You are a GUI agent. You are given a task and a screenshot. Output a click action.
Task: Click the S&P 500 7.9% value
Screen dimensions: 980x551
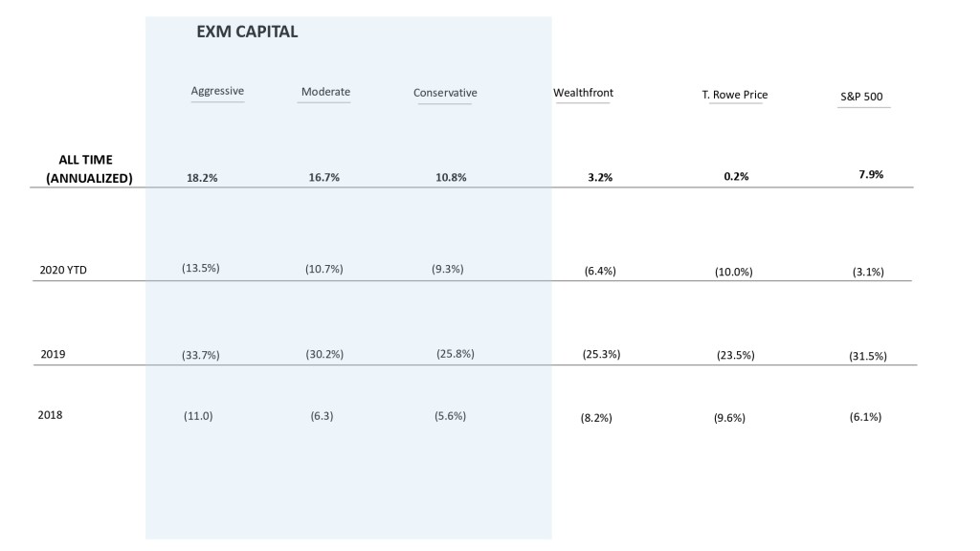pos(871,175)
